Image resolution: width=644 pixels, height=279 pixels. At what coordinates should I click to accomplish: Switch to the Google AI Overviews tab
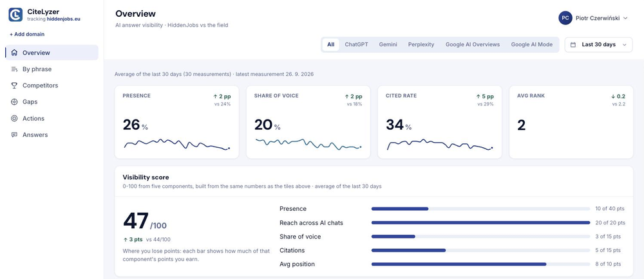click(473, 44)
